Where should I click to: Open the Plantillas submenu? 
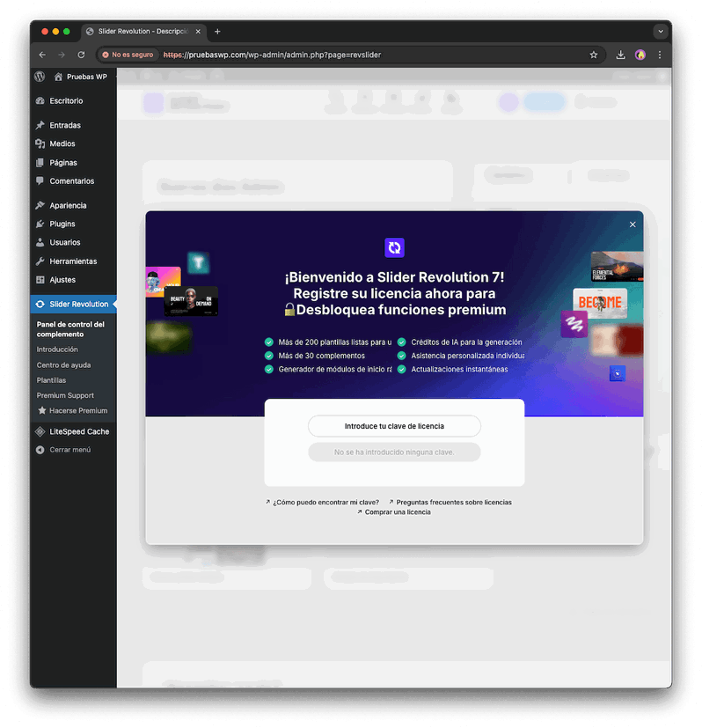tap(51, 380)
